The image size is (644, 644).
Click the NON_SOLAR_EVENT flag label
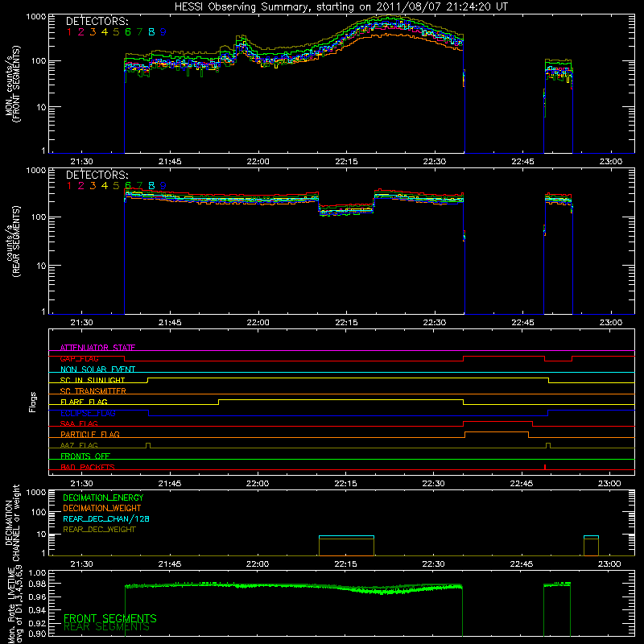click(97, 369)
